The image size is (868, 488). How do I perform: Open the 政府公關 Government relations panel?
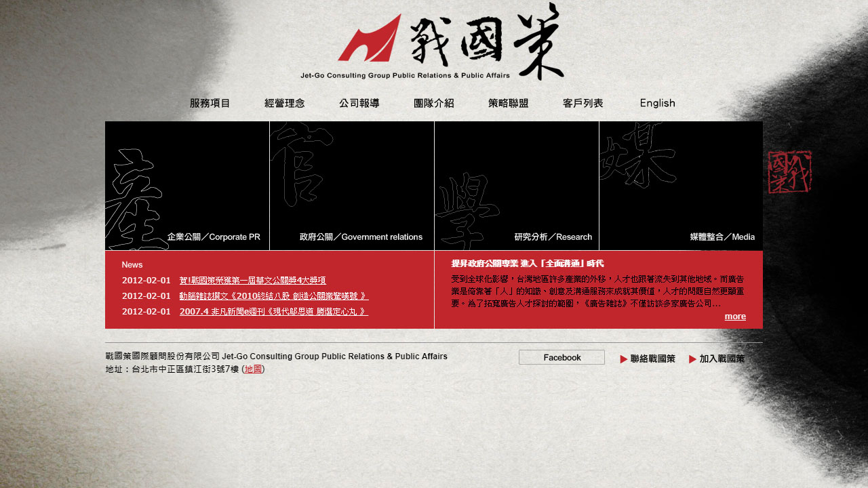[352, 186]
